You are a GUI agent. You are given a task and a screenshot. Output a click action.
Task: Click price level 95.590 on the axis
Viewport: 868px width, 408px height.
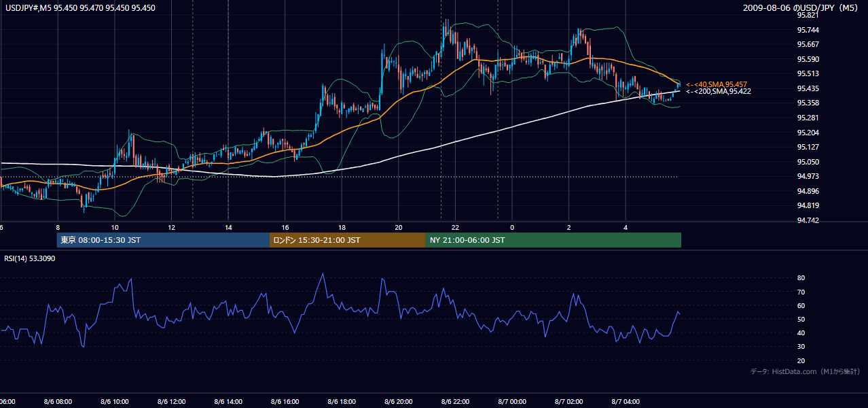click(x=808, y=59)
